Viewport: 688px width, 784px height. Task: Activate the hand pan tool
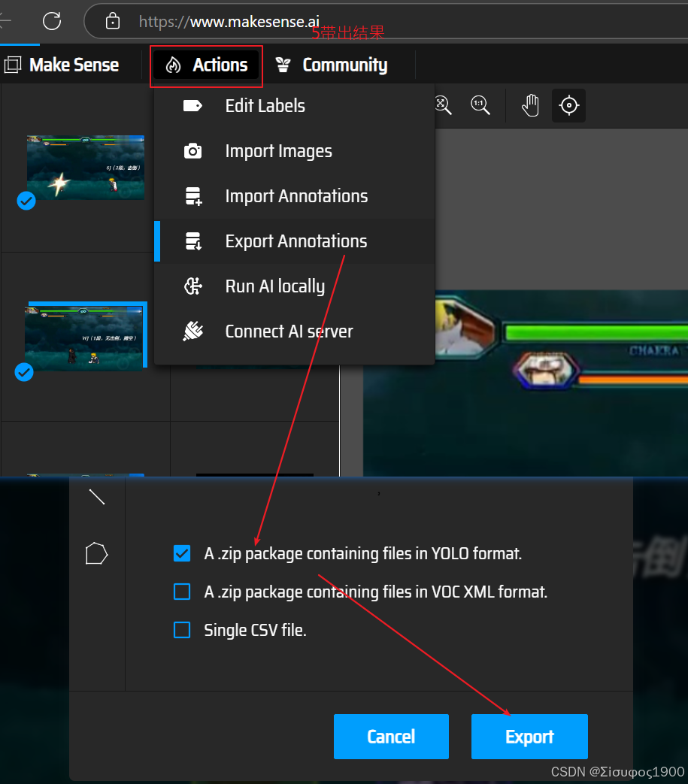coord(531,105)
